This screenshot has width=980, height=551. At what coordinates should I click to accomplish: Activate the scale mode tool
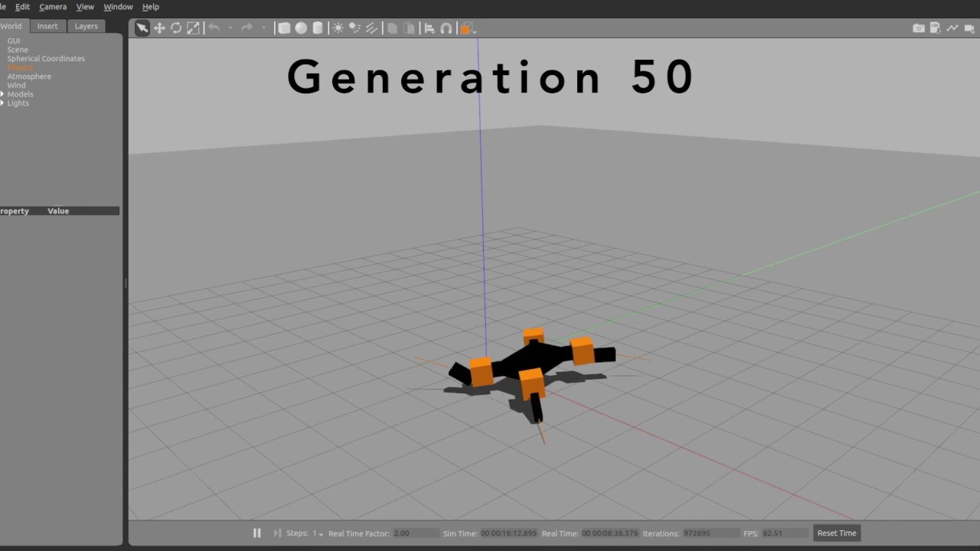(x=193, y=28)
